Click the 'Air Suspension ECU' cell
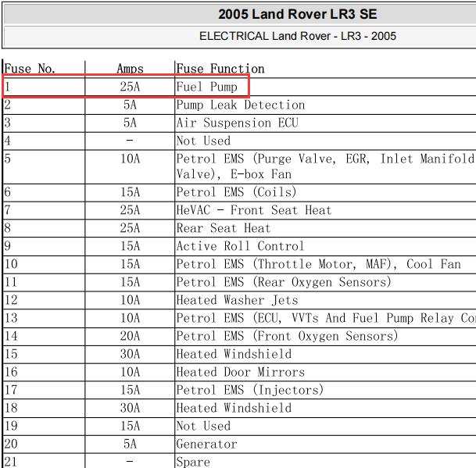Viewport: 476px width, 468px height. (238, 123)
